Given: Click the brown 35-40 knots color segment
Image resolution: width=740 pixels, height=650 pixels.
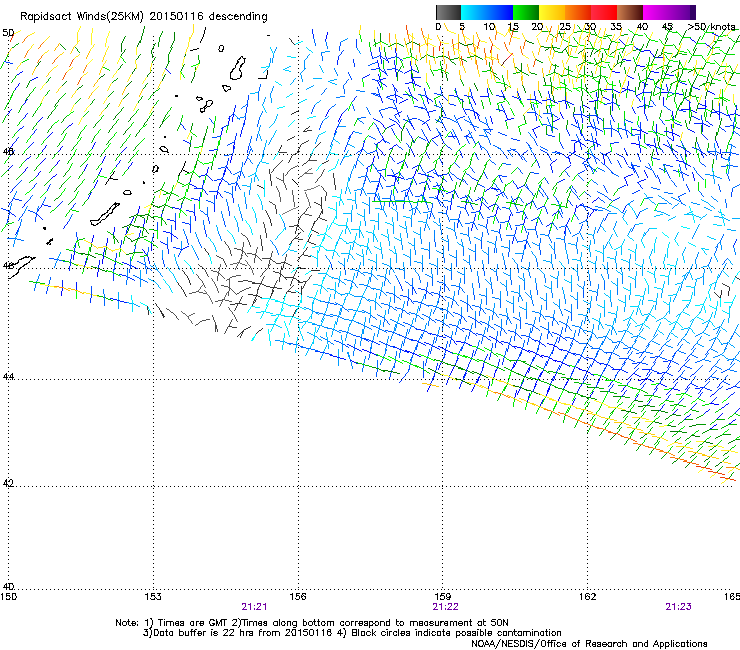Looking at the screenshot, I should click(630, 12).
